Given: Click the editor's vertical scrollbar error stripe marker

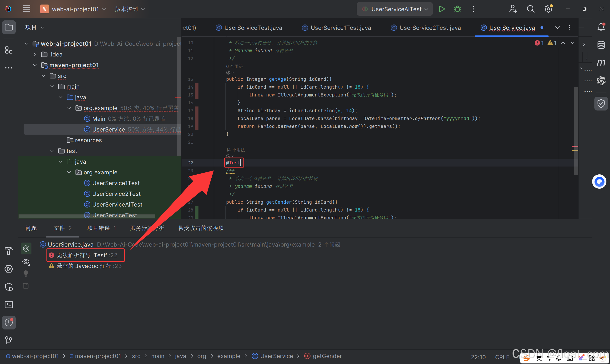Looking at the screenshot, I should 575,147.
